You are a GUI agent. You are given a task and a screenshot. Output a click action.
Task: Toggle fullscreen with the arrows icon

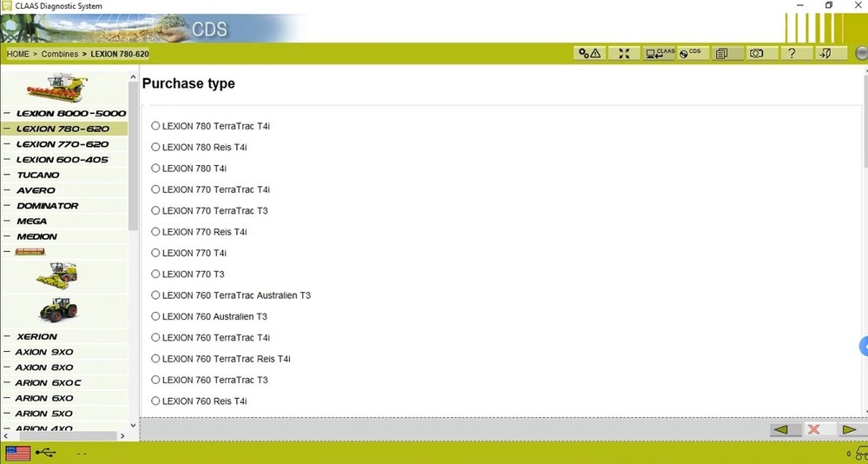[624, 53]
